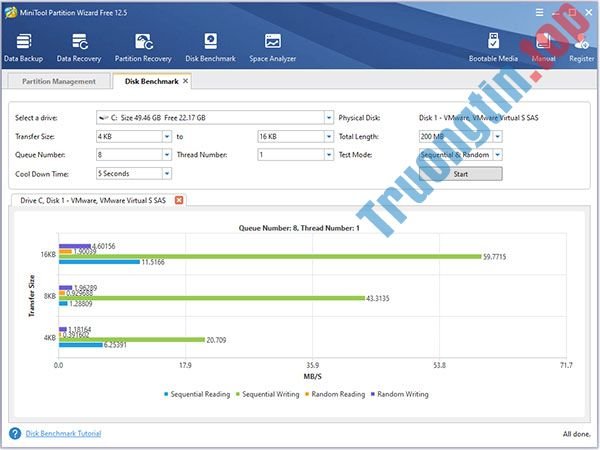Open the Space Analyzer tool
600x450 pixels.
pyautogui.click(x=272, y=46)
